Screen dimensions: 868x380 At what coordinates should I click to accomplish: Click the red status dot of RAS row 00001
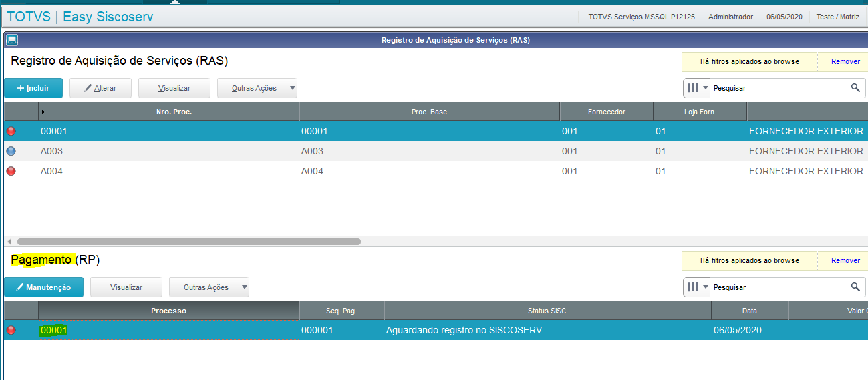point(11,131)
